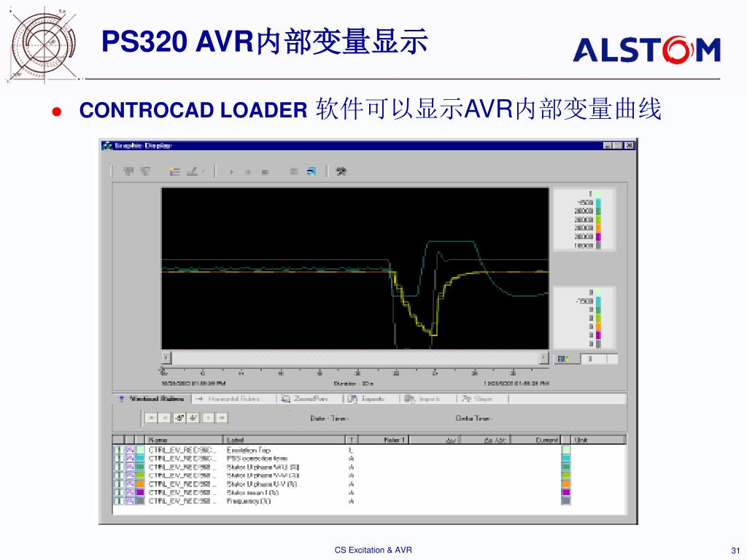Switch to the Vertical Rulers tab

pos(152,399)
